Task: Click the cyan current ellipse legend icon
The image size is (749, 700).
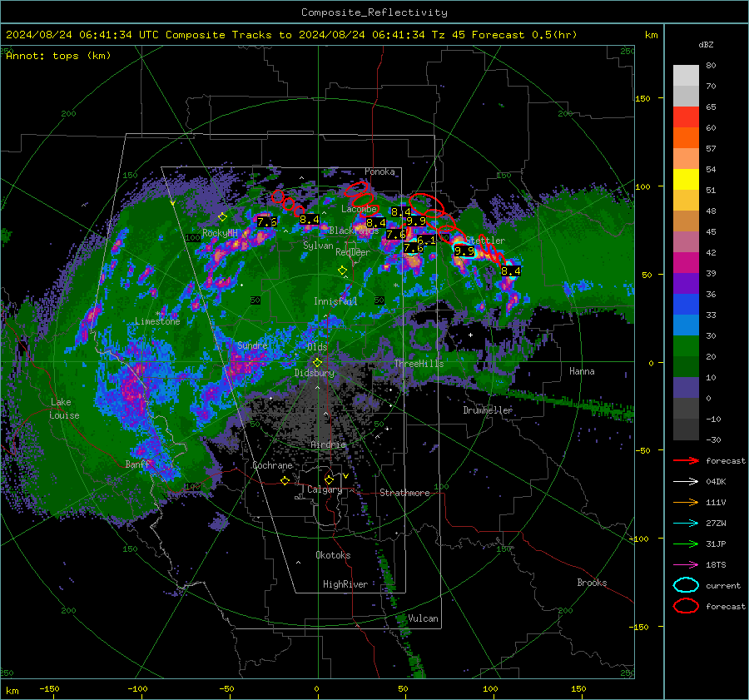Action: point(686,585)
